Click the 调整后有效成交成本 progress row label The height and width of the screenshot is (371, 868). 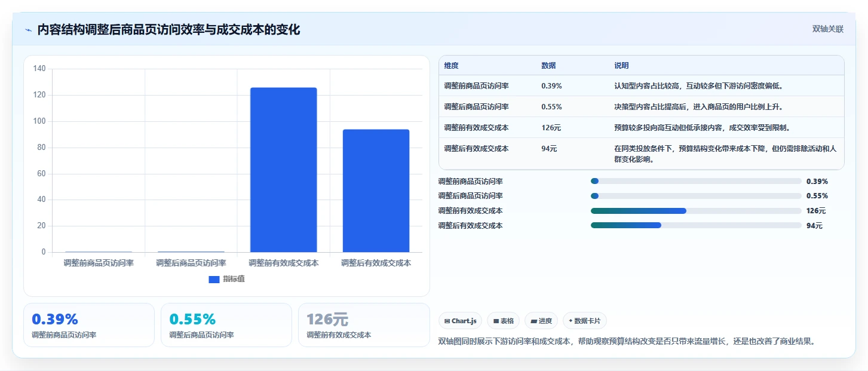click(x=470, y=226)
